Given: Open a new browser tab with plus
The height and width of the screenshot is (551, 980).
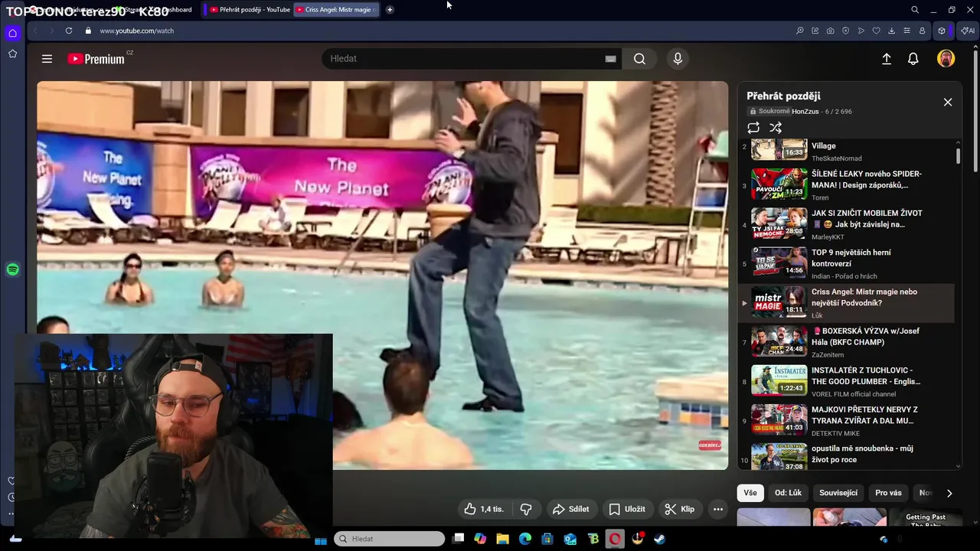Looking at the screenshot, I should tap(390, 10).
